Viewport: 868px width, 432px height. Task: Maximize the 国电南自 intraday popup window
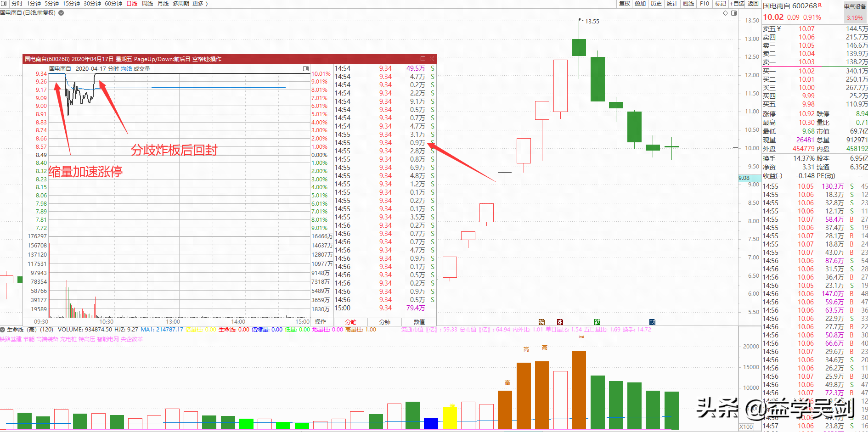423,59
